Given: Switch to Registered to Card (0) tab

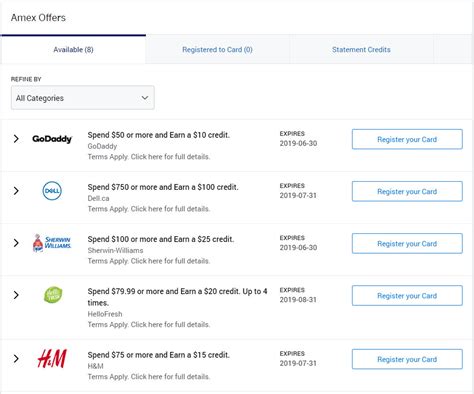Looking at the screenshot, I should click(x=217, y=49).
